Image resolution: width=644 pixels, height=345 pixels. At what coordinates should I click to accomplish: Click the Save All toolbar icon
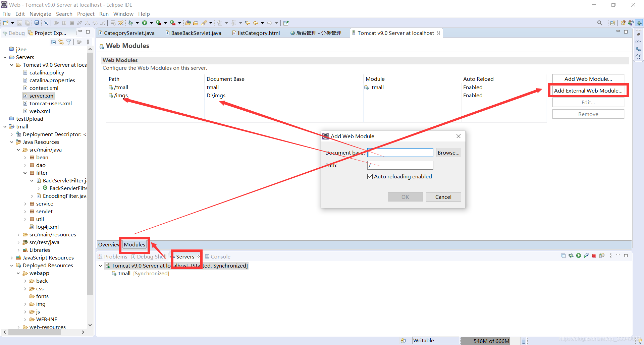[x=27, y=23]
